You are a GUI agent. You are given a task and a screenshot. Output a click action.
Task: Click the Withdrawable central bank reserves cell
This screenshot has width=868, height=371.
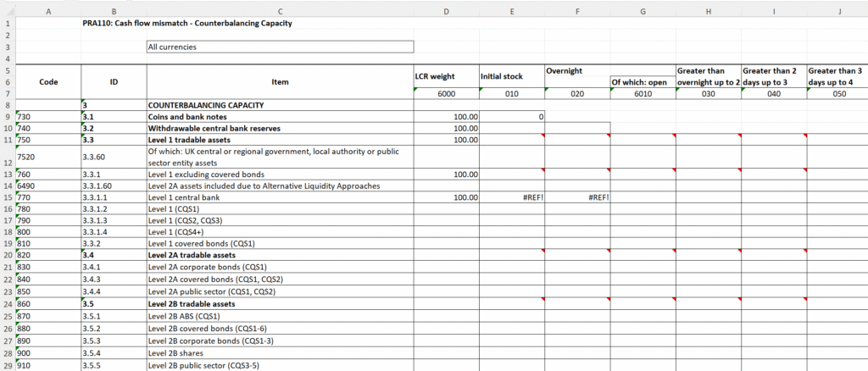280,128
